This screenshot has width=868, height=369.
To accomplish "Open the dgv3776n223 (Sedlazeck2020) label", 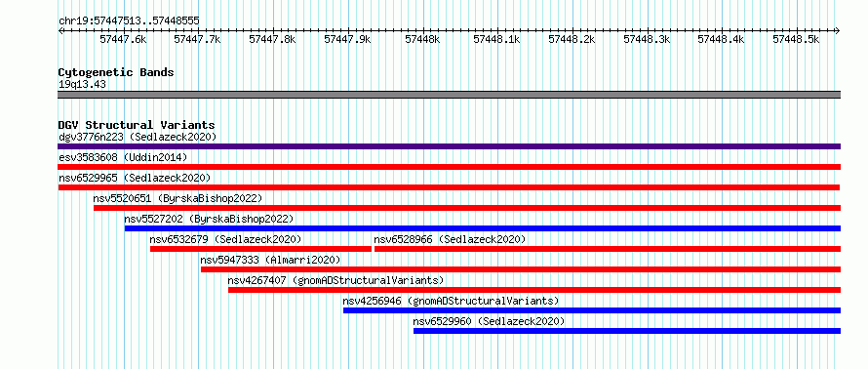I will point(138,137).
